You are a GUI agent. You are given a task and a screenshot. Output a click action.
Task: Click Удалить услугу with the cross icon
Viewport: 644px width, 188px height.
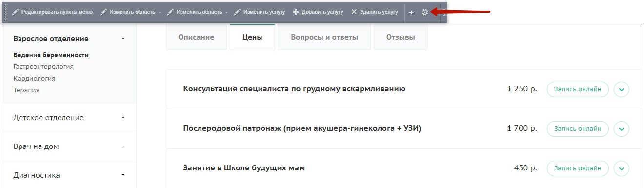click(374, 12)
